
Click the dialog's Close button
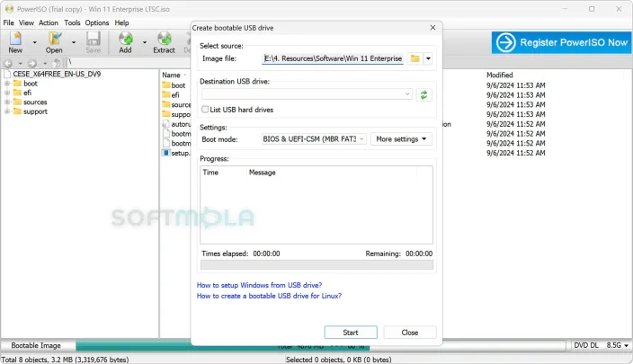click(410, 333)
